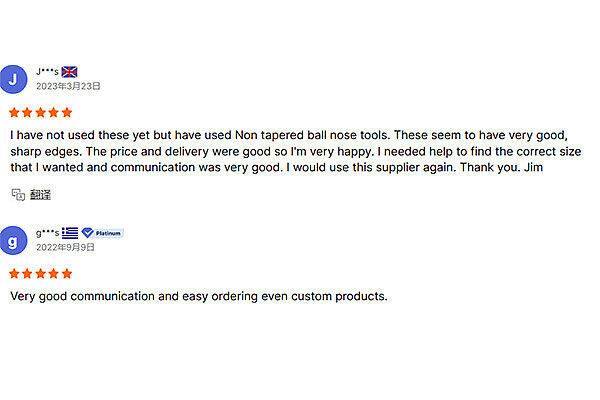Screen dimensions: 600x400
Task: Click the "Very good communication" review text
Action: (198, 296)
